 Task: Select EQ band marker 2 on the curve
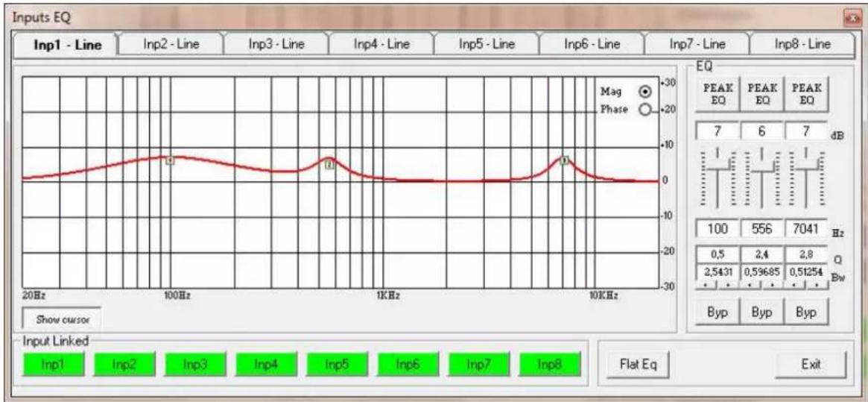point(329,165)
